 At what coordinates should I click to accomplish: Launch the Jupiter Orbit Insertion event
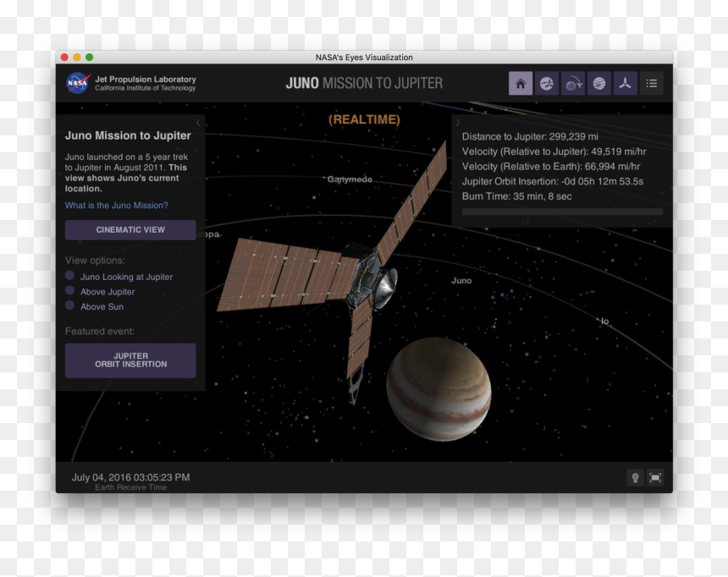tap(130, 360)
